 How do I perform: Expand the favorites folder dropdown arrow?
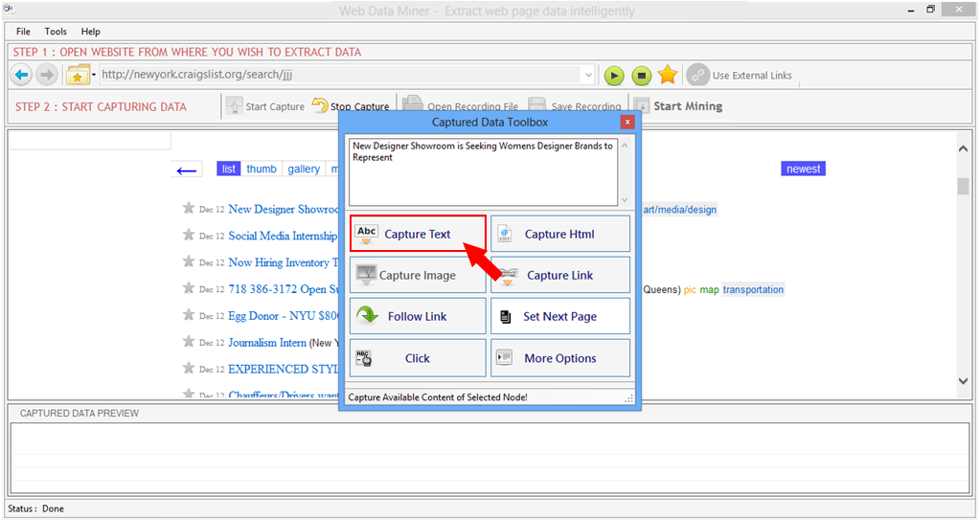(94, 76)
